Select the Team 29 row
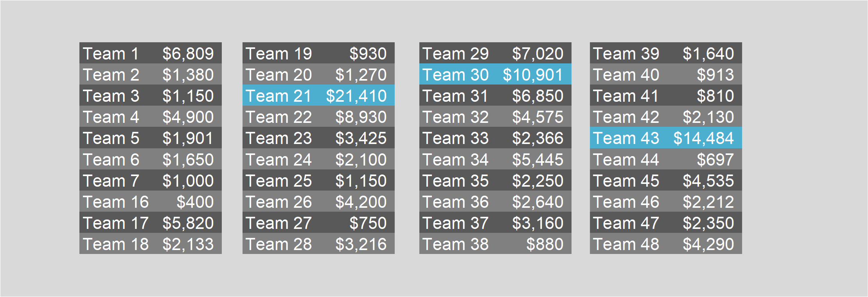The height and width of the screenshot is (297, 868). pyautogui.click(x=495, y=53)
